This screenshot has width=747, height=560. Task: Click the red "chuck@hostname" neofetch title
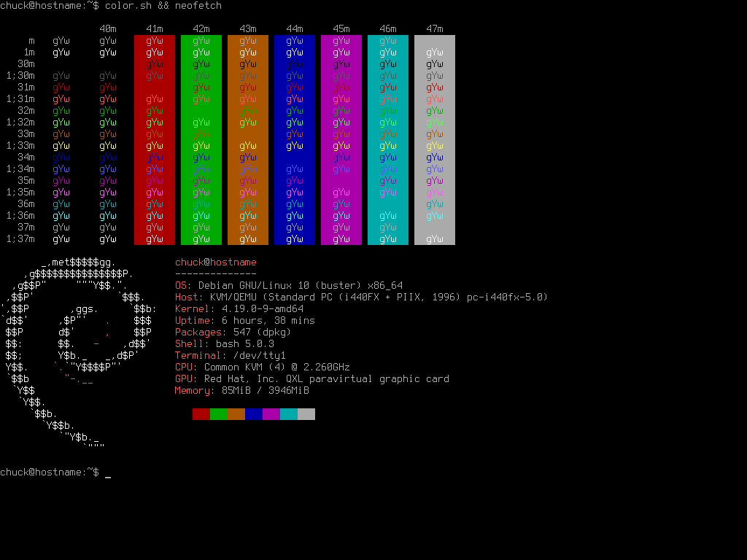coord(216,262)
